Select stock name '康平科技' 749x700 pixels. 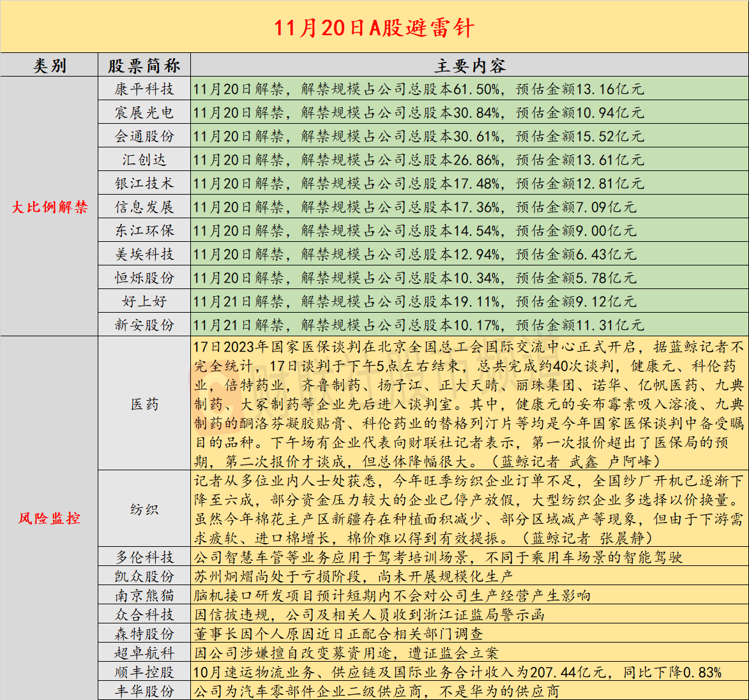tap(144, 89)
